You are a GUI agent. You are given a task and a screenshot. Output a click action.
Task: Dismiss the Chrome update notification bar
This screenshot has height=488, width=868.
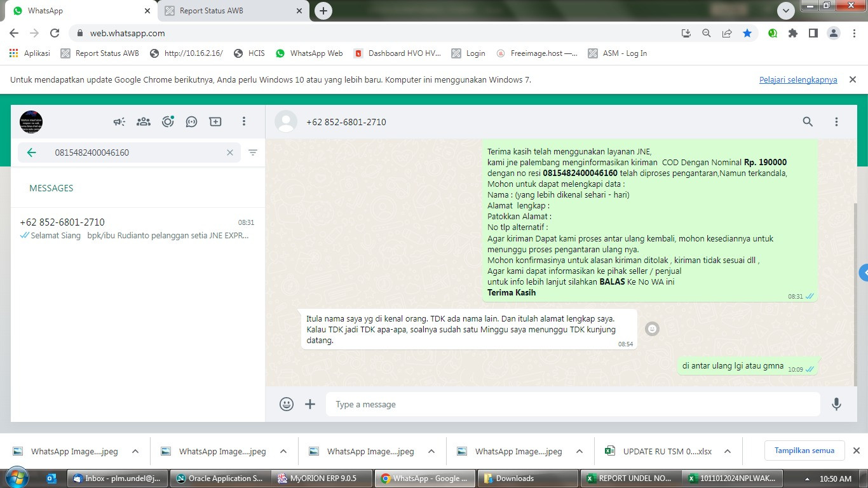pyautogui.click(x=853, y=79)
